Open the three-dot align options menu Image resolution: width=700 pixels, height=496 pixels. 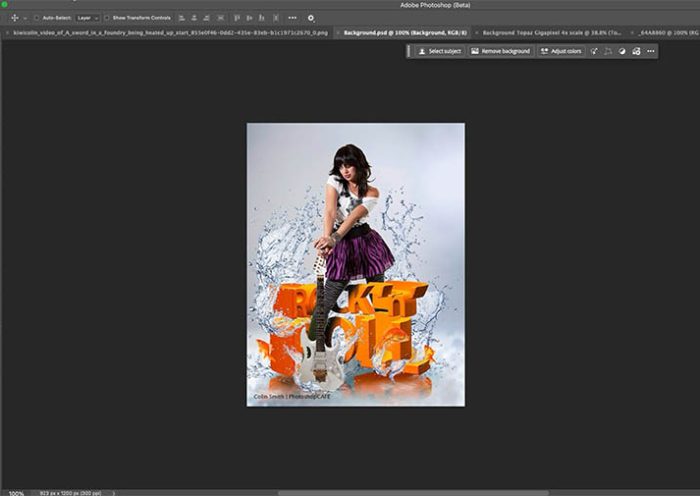point(291,17)
